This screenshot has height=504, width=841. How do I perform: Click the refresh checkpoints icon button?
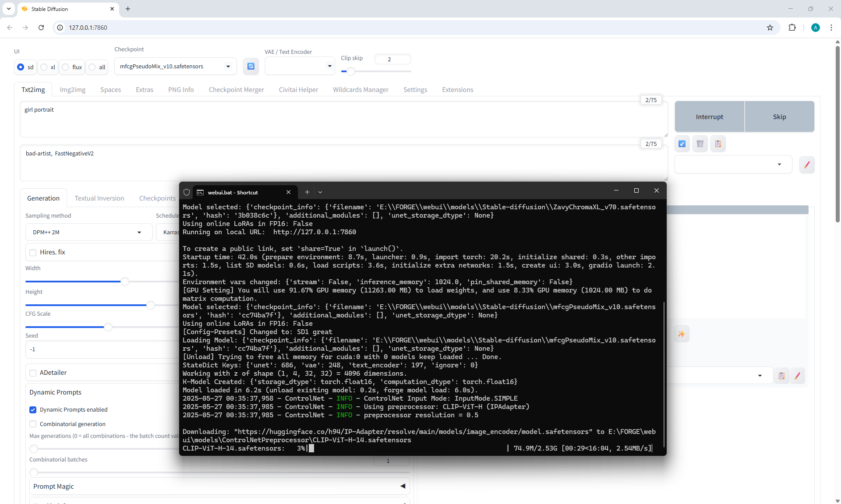click(x=251, y=66)
